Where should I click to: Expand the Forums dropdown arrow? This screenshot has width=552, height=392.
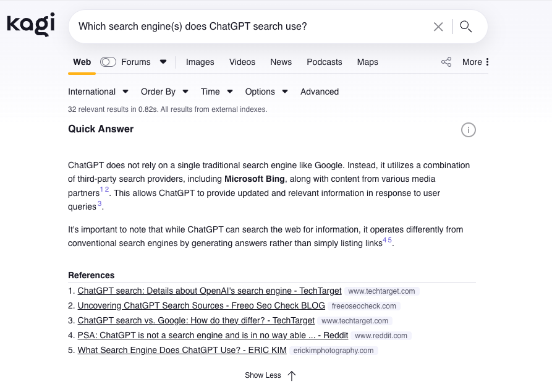[163, 62]
